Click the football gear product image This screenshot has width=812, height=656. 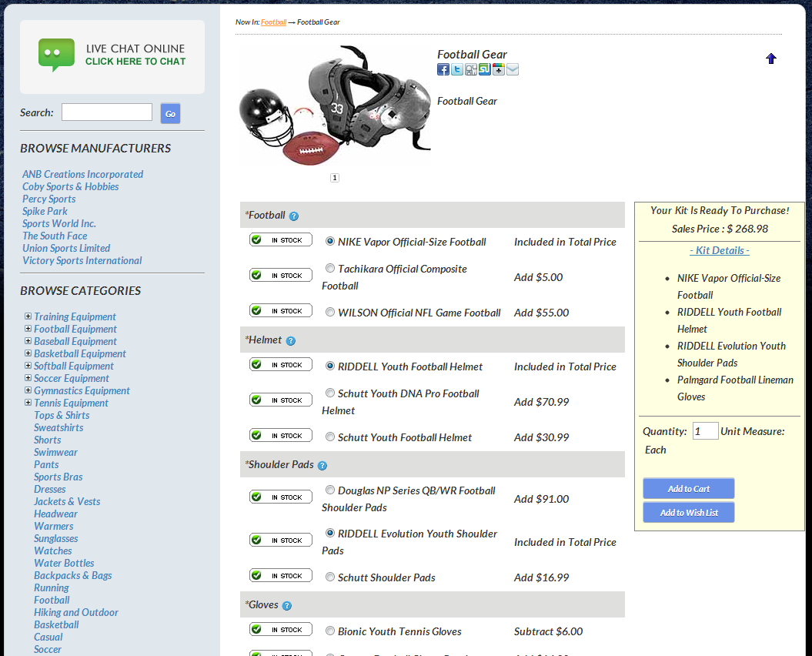pos(335,106)
